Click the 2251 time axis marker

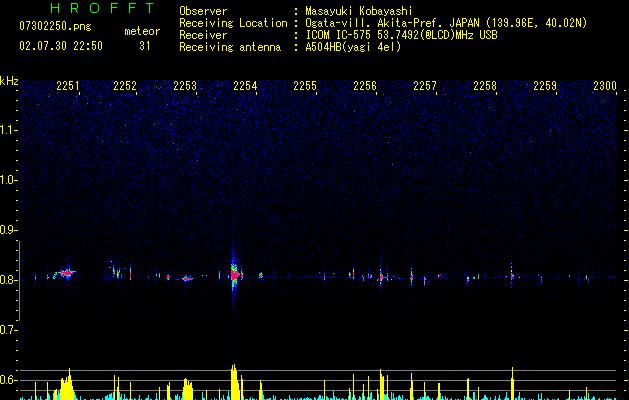[67, 86]
